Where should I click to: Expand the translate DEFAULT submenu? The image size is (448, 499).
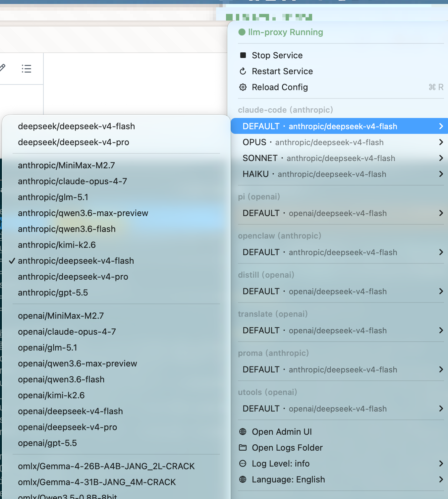339,330
